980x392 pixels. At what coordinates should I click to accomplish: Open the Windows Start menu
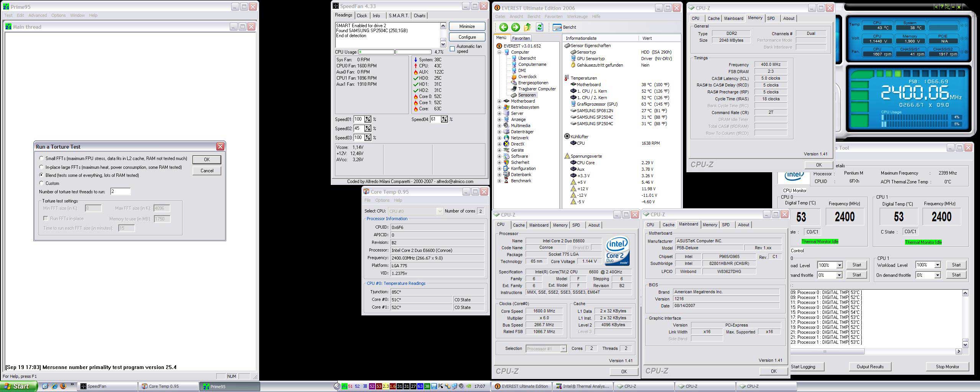point(19,386)
